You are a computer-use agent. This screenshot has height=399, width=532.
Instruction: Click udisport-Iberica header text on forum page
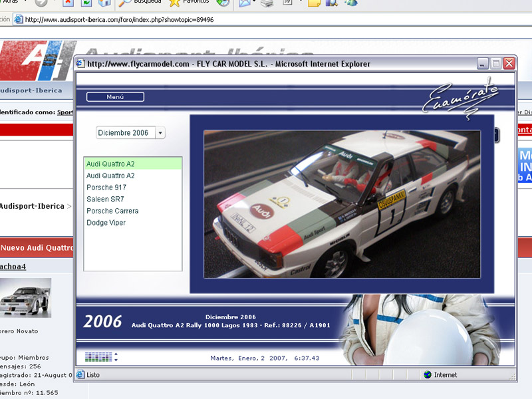31,90
